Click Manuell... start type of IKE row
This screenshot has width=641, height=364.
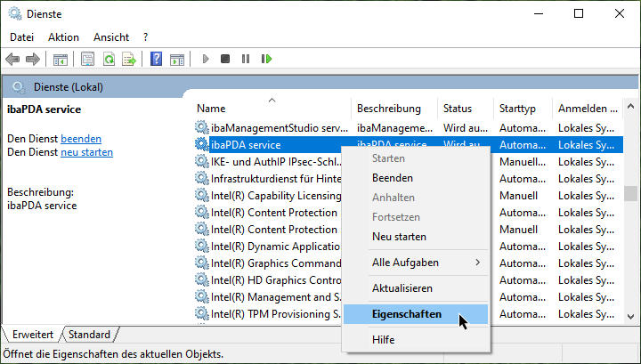(523, 162)
